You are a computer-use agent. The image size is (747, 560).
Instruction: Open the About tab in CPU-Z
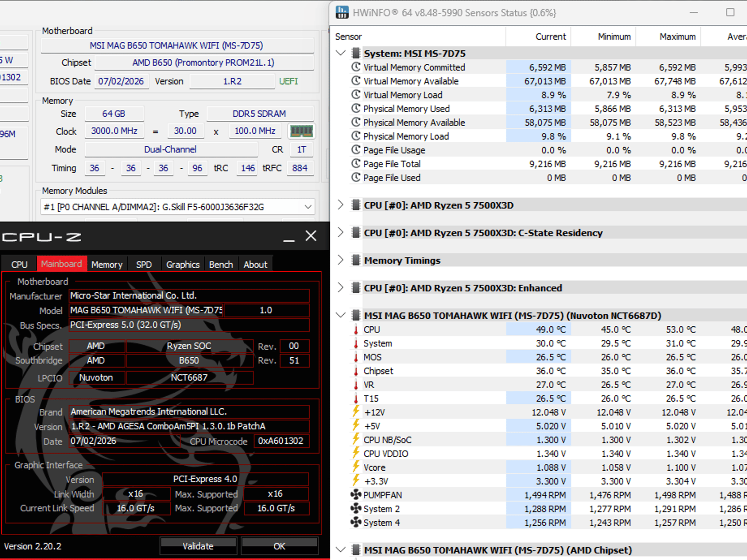256,264
